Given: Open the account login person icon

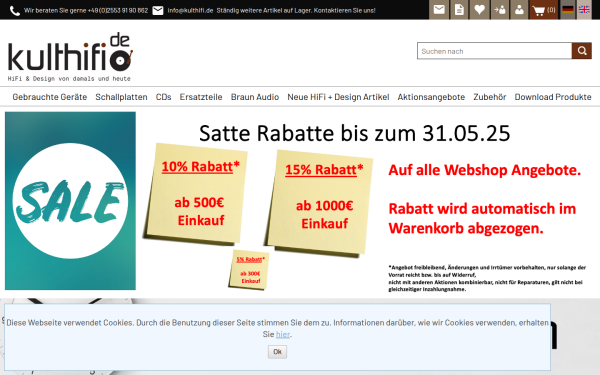Looking at the screenshot, I should (x=519, y=10).
